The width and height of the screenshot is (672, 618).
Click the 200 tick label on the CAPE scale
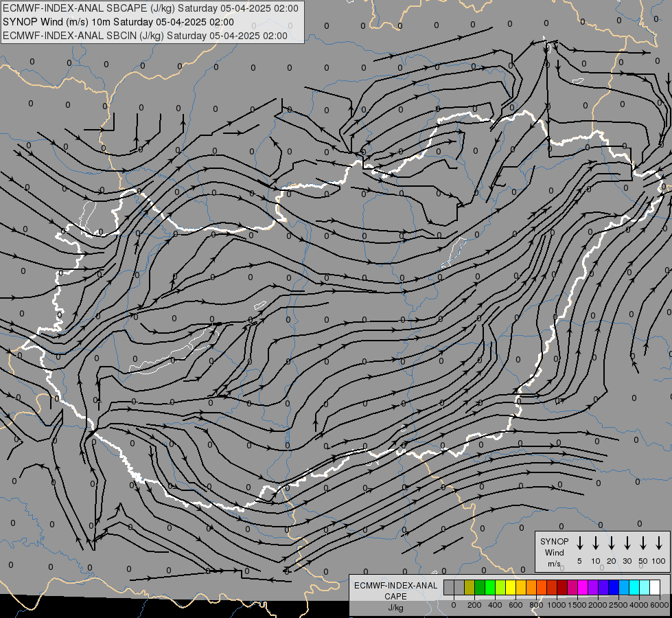(x=474, y=605)
